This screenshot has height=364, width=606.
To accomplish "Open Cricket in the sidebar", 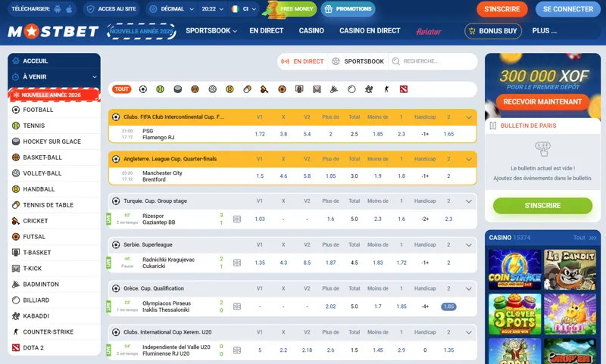I will (36, 221).
